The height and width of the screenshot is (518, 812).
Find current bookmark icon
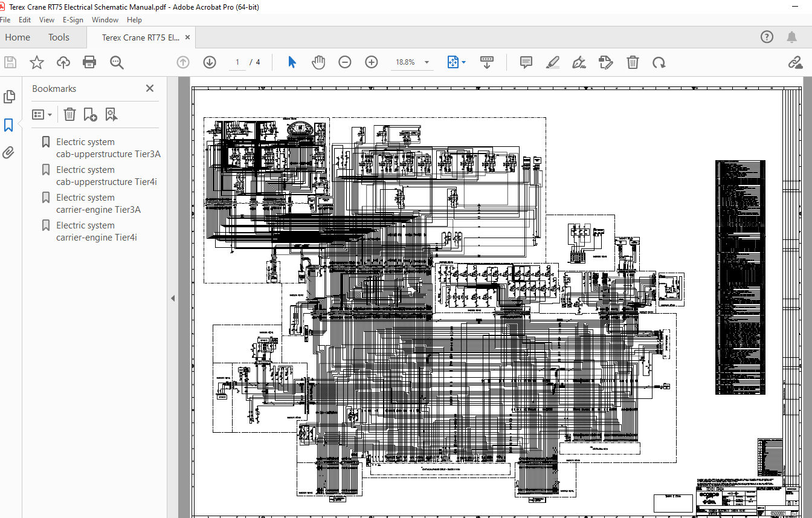[111, 114]
